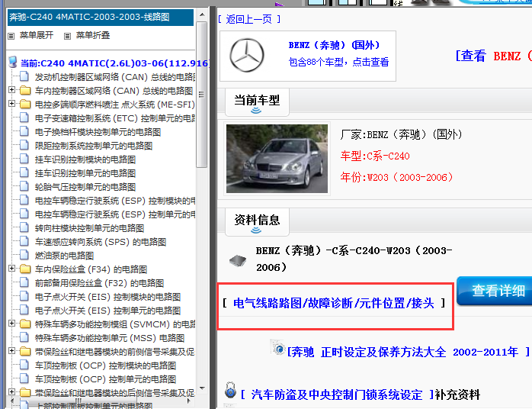532x409 pixels.
Task: Open 电控车辆稳定行驶系统 (ESP) 控制模块 tree item
Action: pyautogui.click(x=114, y=201)
